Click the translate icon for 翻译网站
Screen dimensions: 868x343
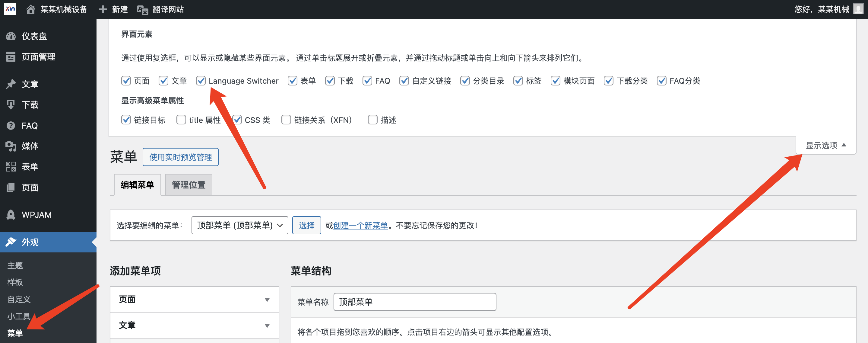click(x=142, y=10)
